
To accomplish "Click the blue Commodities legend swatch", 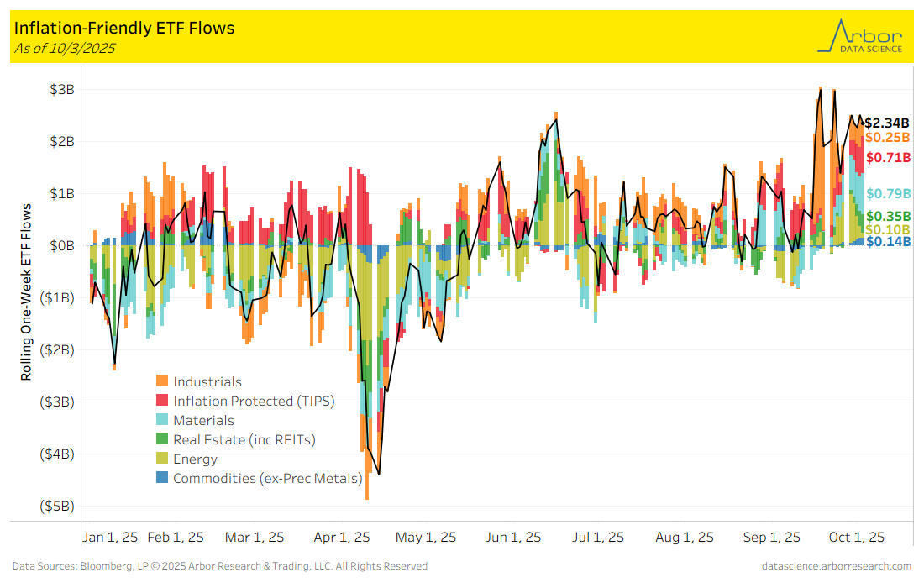I will point(162,478).
